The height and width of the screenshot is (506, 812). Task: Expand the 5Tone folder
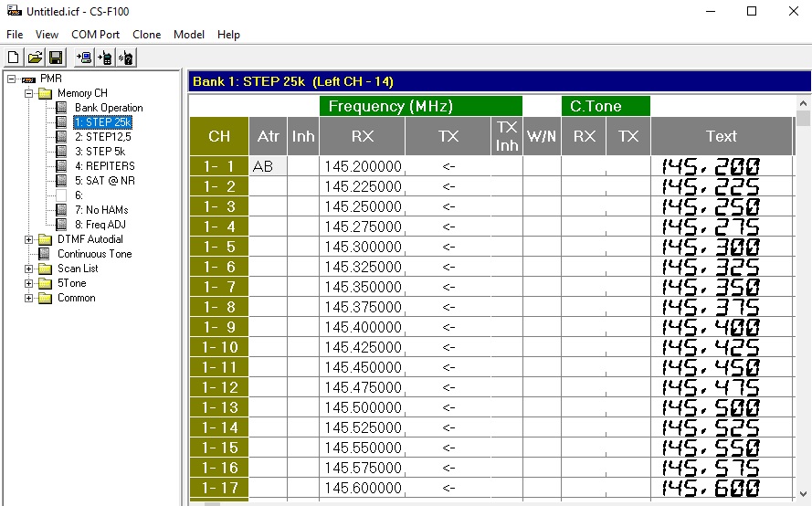pos(29,283)
